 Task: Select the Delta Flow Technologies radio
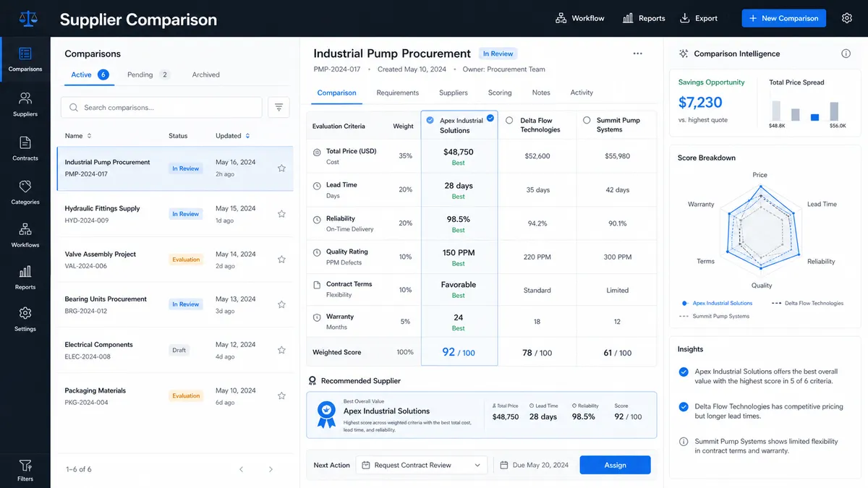coord(510,121)
